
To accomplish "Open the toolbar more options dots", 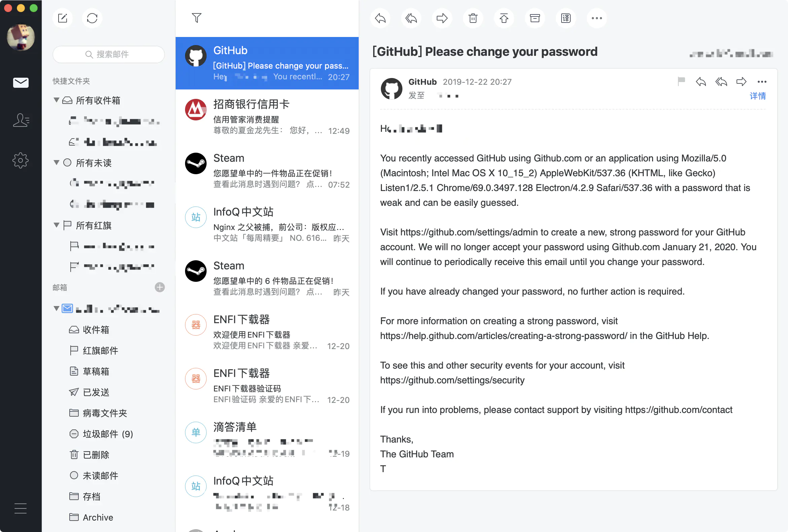I will click(597, 18).
